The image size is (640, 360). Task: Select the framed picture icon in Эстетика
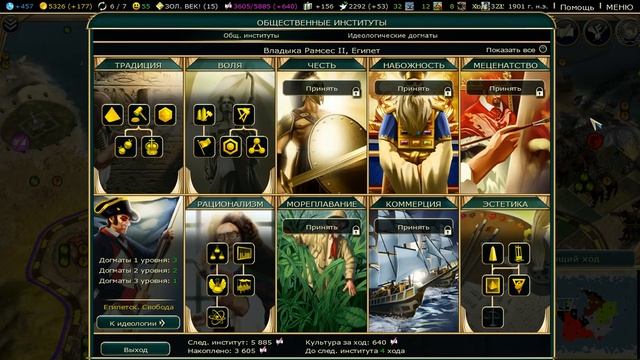click(x=493, y=285)
